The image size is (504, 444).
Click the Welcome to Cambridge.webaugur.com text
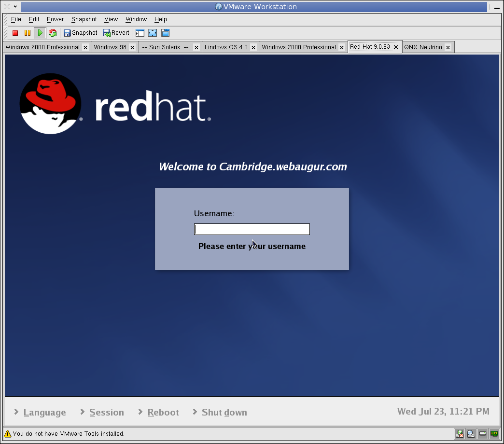[253, 166]
